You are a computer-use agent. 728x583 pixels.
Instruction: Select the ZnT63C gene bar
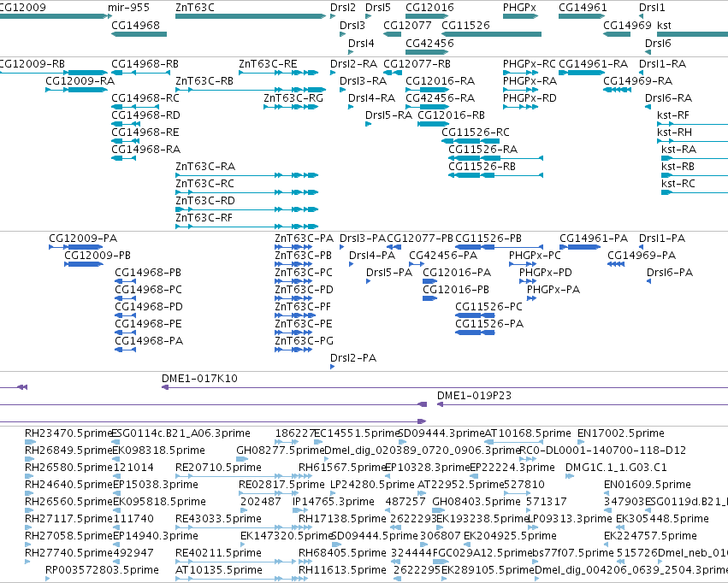point(251,16)
